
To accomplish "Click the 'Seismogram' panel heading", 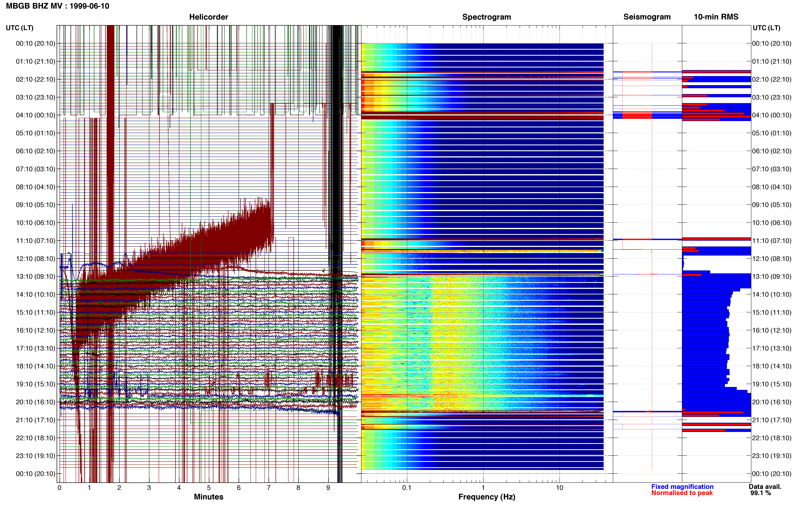I will [647, 17].
